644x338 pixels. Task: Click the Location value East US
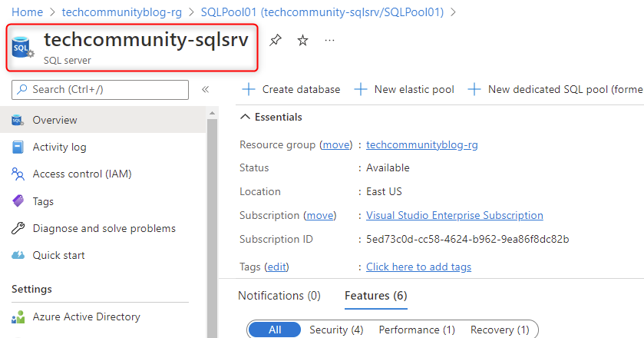point(384,191)
